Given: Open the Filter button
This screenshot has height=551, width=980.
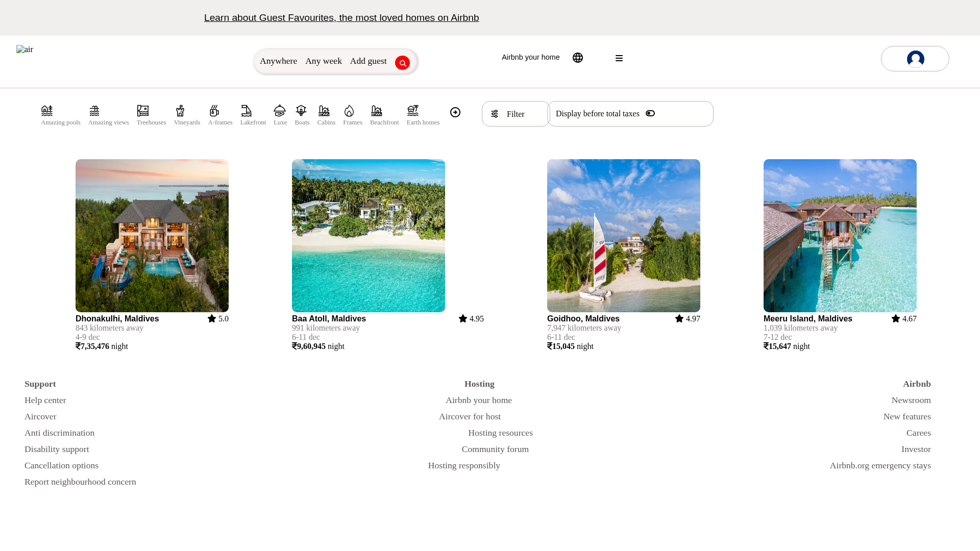Looking at the screenshot, I should pos(516,114).
